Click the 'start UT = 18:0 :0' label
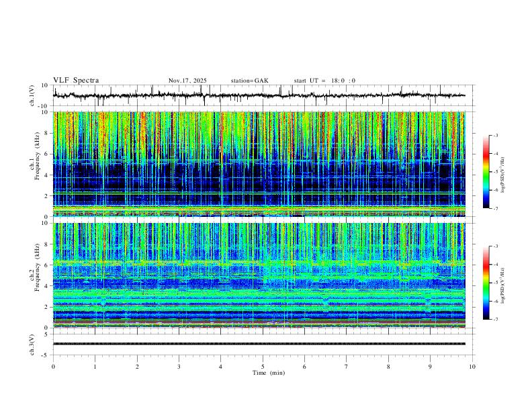The height and width of the screenshot is (411, 532). click(x=324, y=81)
